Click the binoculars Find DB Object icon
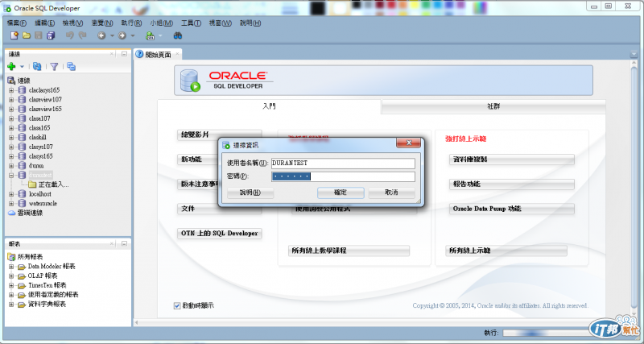 pos(177,35)
